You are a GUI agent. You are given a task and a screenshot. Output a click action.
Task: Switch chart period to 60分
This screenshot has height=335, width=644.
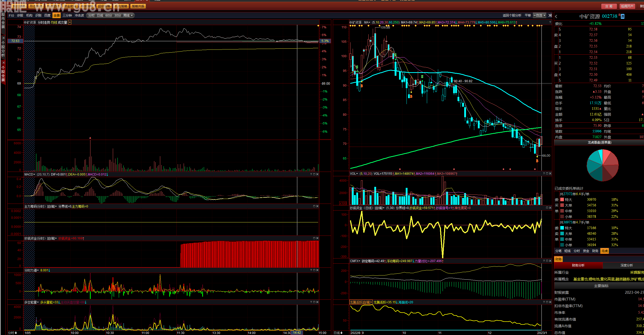[x=109, y=15]
